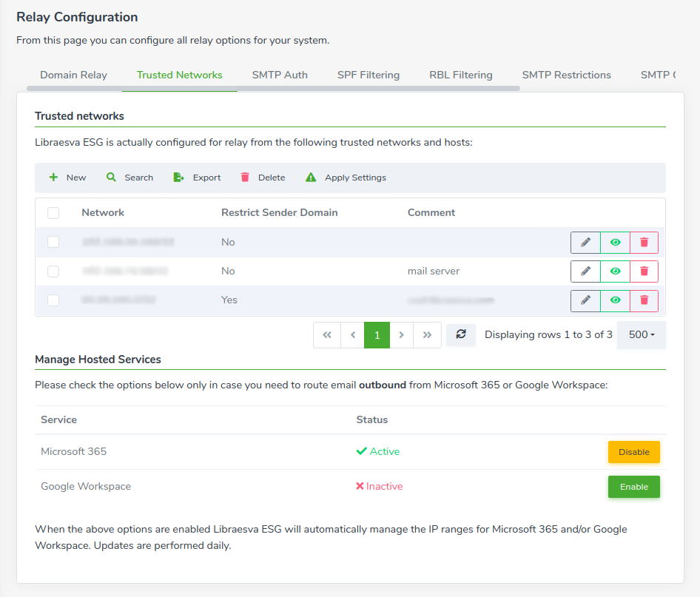700x597 pixels.
Task: Click the New plus icon
Action: 53,177
